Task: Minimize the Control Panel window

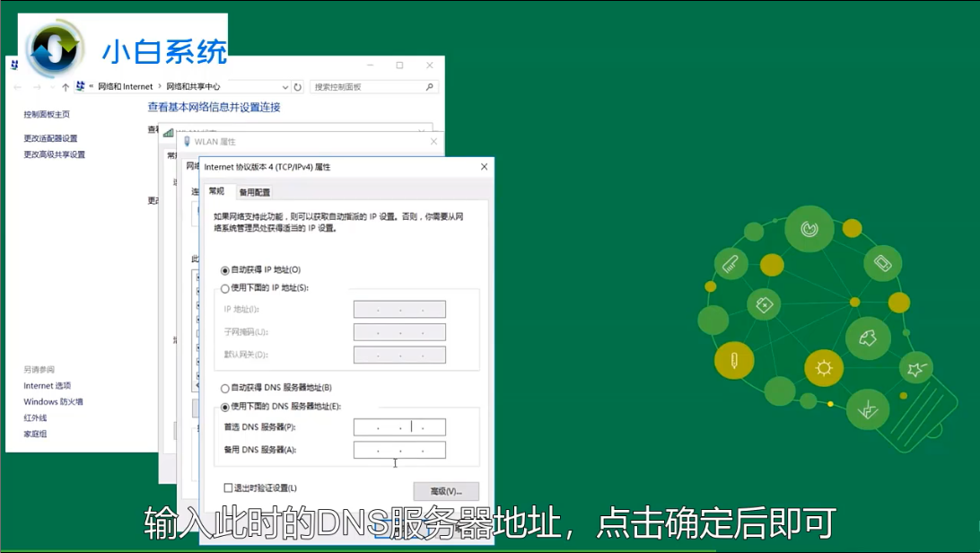Action: pos(370,65)
